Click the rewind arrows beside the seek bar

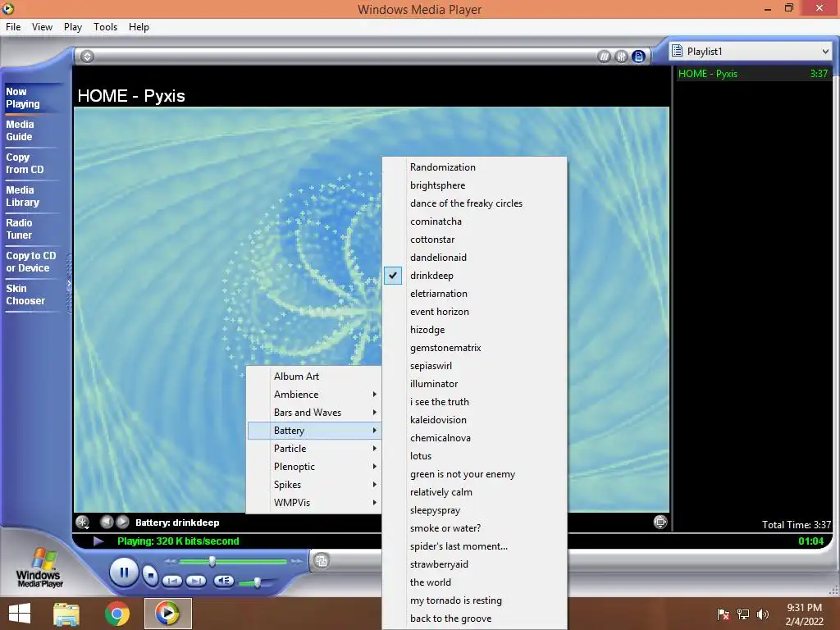pyautogui.click(x=171, y=561)
